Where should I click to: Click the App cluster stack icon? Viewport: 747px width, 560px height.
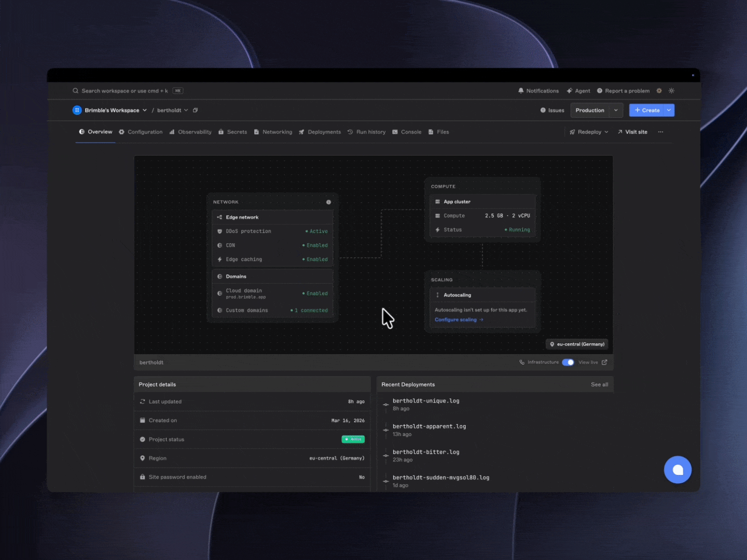438,202
